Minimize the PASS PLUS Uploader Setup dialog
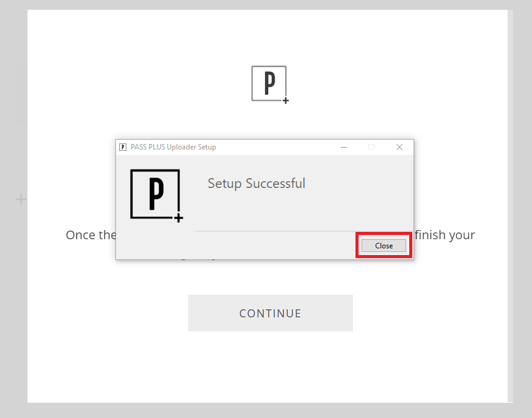 click(344, 147)
